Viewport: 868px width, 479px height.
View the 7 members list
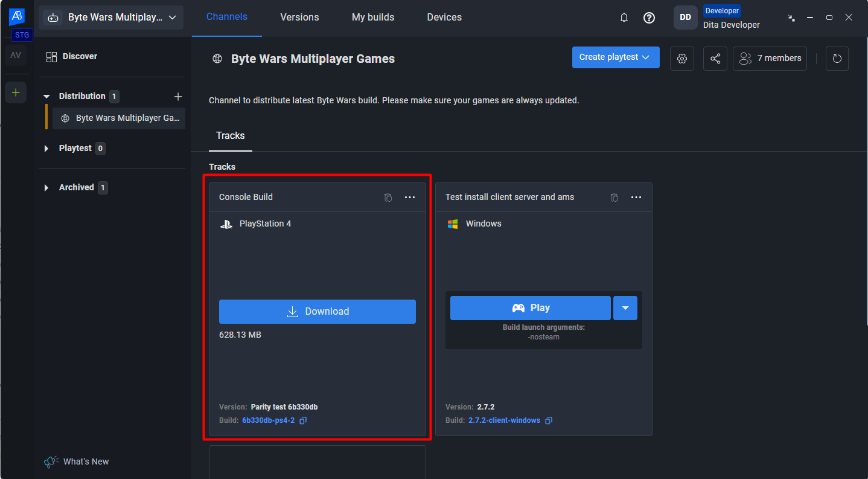pos(770,59)
